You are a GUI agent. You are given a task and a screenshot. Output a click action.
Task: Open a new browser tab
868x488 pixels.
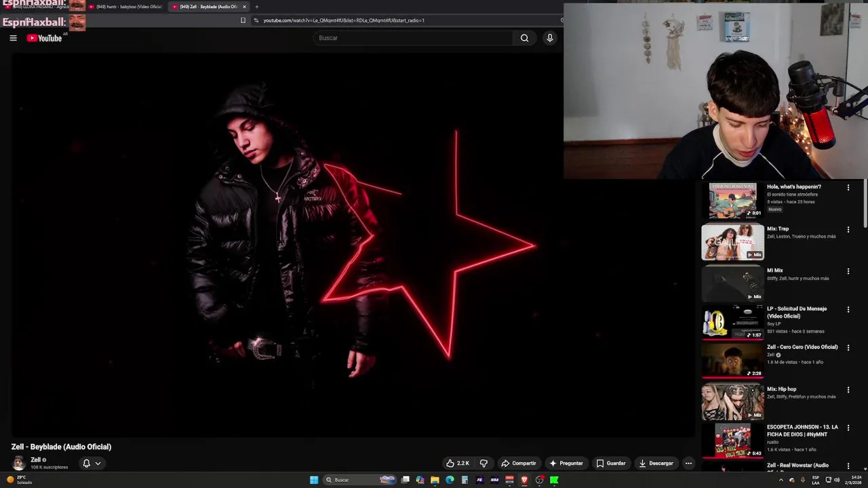(x=256, y=7)
